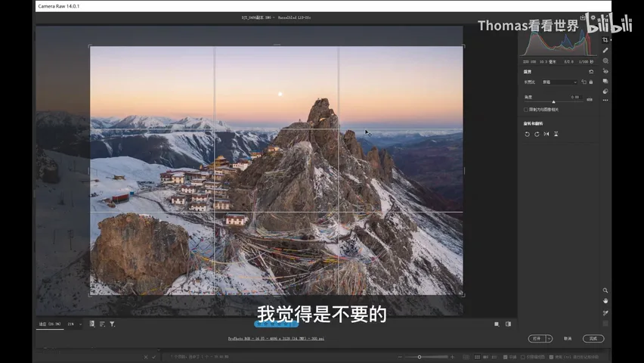644x363 pixels.
Task: Click the confirm checkmark in bottom bar
Action: pos(154,357)
